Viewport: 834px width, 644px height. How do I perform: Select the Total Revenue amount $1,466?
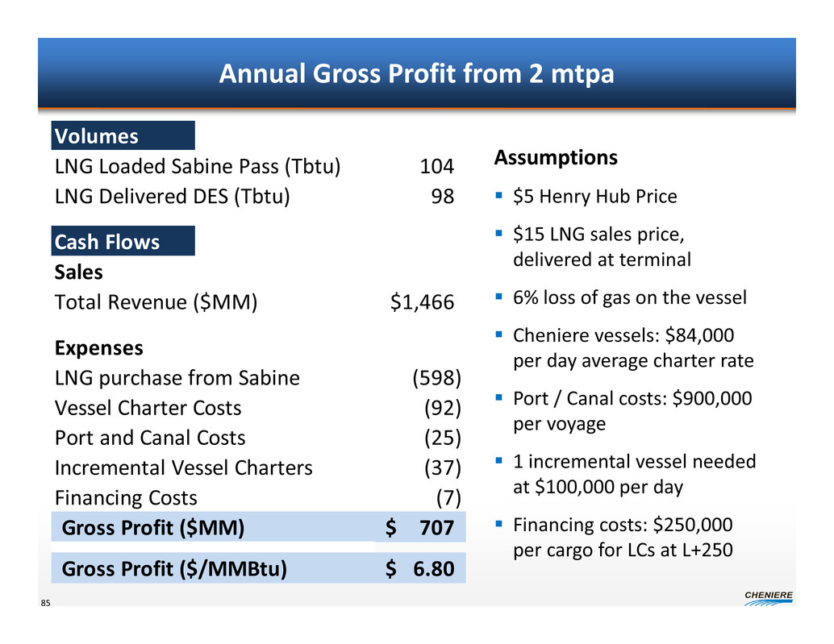point(422,302)
